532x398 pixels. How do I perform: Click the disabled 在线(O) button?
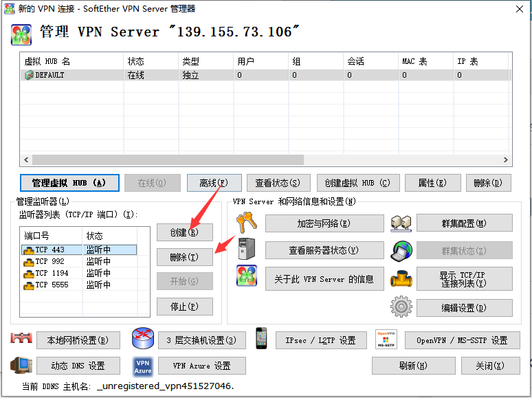(x=153, y=183)
